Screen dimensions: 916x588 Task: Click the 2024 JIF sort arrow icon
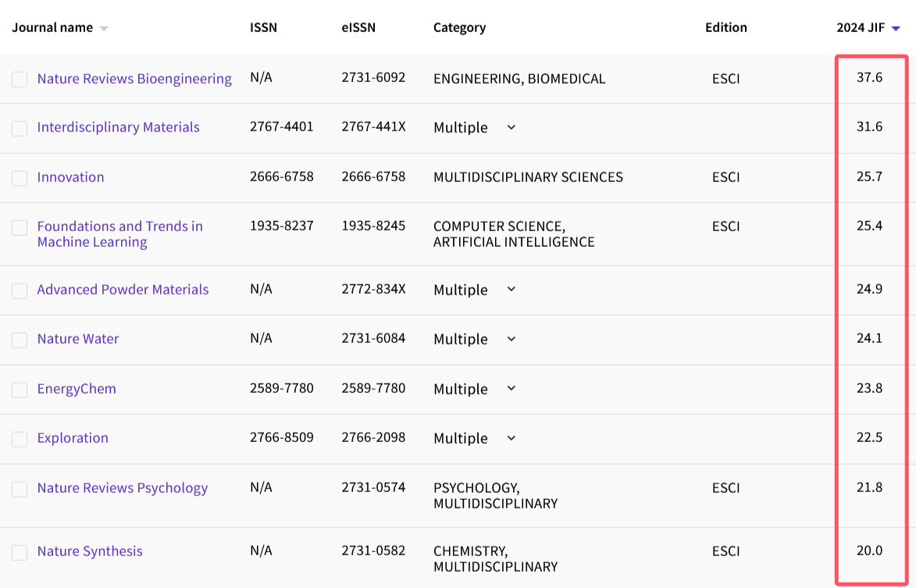pyautogui.click(x=896, y=29)
